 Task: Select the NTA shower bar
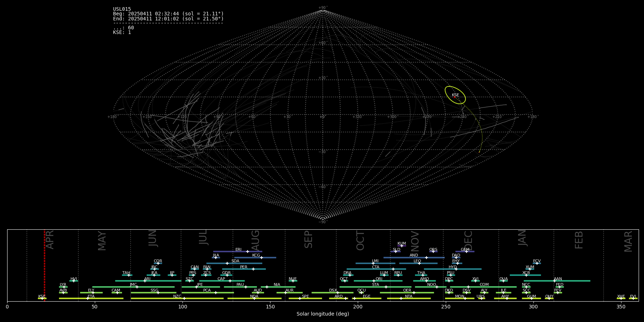[x=409, y=298]
